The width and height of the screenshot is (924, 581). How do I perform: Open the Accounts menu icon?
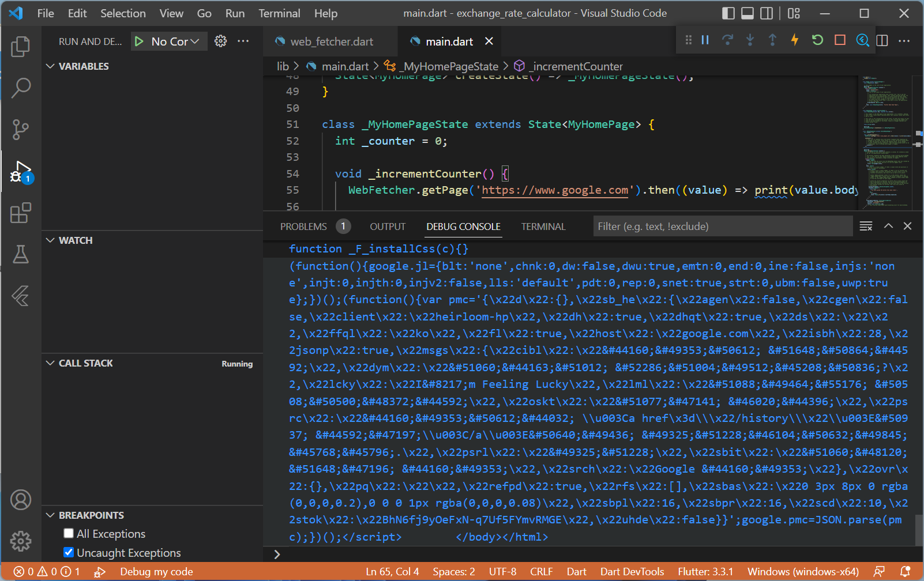pyautogui.click(x=21, y=500)
